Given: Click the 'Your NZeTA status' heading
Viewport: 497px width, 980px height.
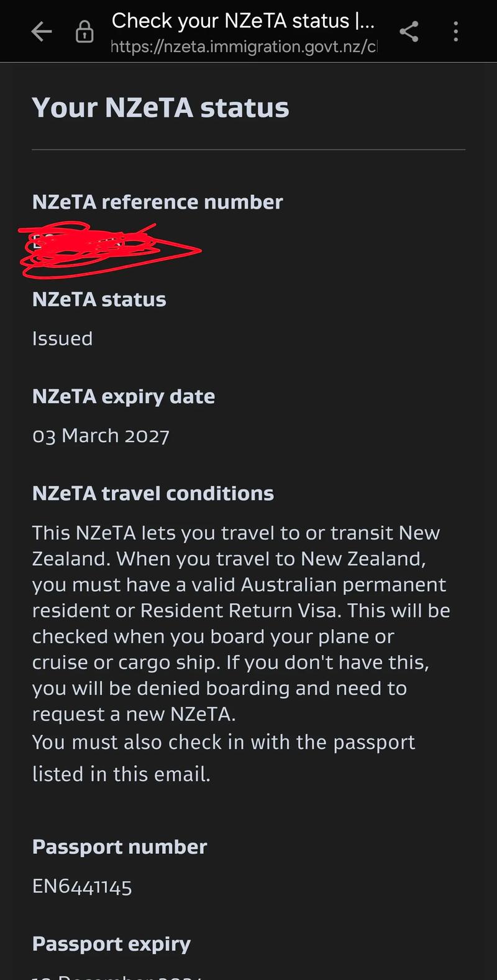Looking at the screenshot, I should [160, 108].
